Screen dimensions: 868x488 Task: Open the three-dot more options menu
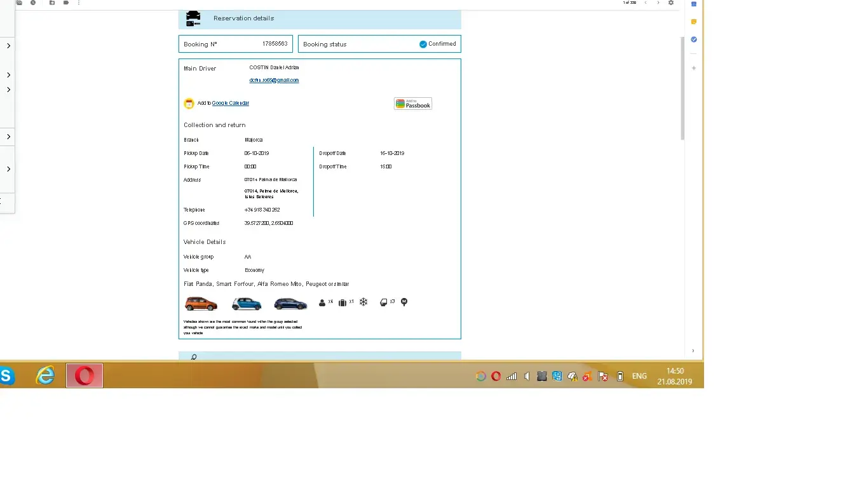tap(79, 3)
